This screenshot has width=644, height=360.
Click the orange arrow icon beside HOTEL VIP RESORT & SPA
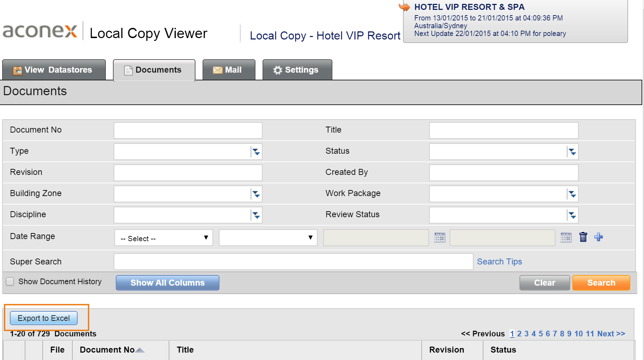coord(404,7)
